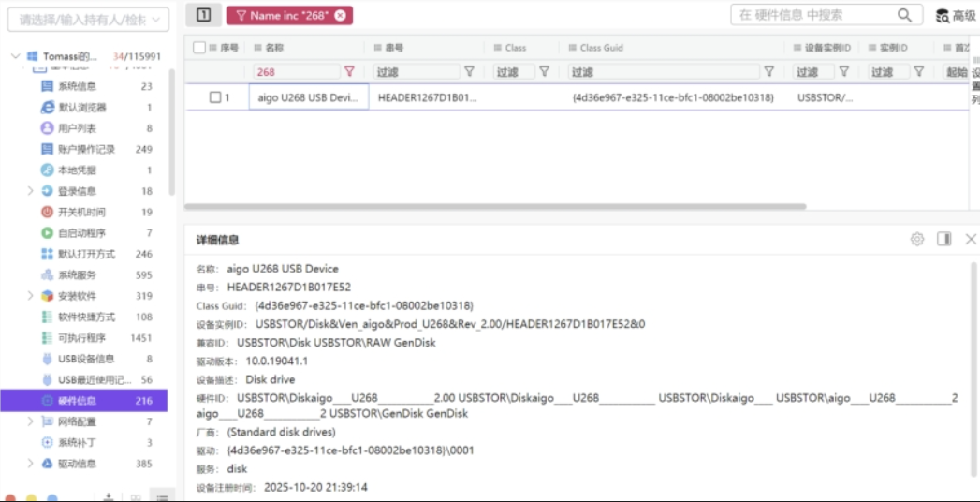Select the 硬件信息 tree item
Screen dimensions: 980x502
pyautogui.click(x=85, y=401)
